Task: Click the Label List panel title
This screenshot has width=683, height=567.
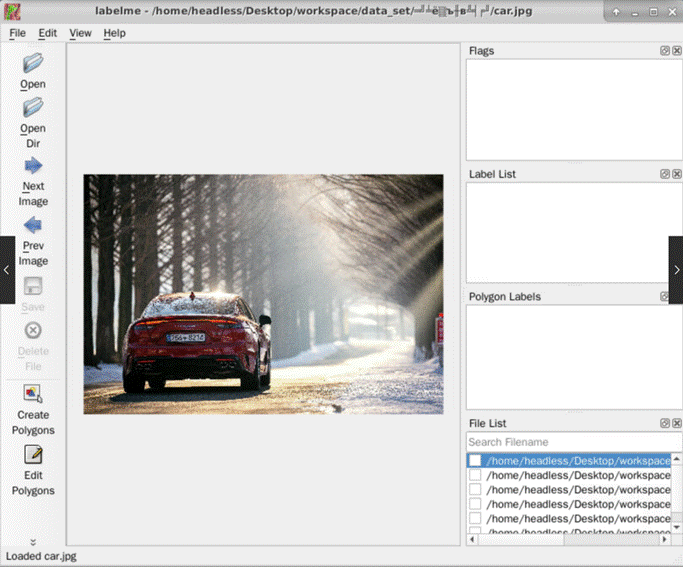Action: click(492, 174)
